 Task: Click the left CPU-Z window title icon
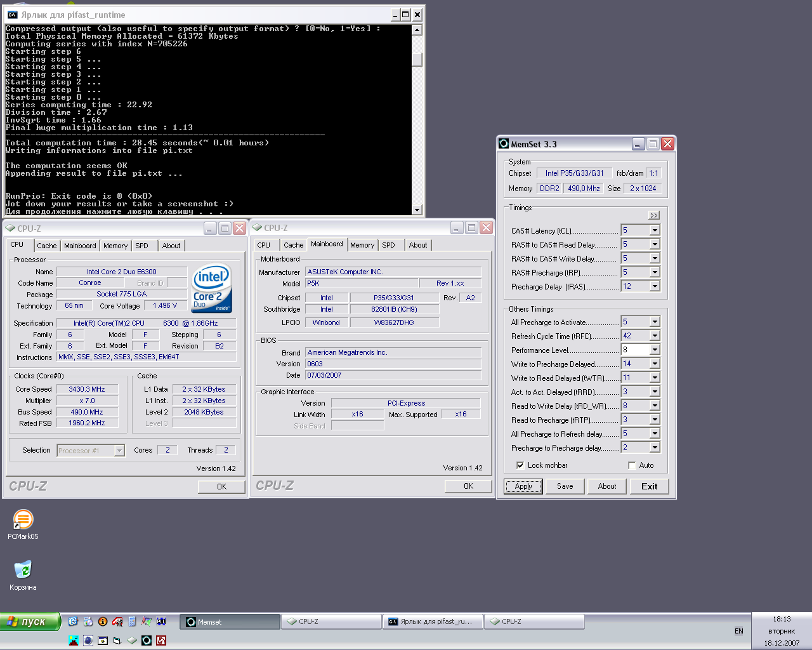click(x=10, y=228)
